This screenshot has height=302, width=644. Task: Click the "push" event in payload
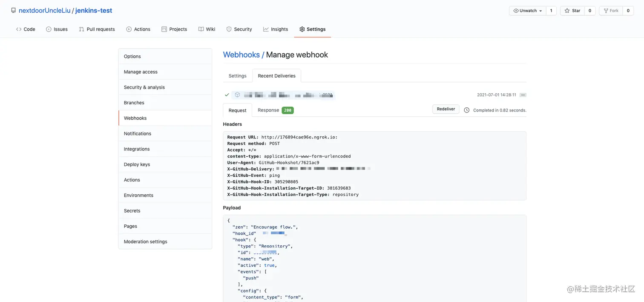tap(251, 278)
